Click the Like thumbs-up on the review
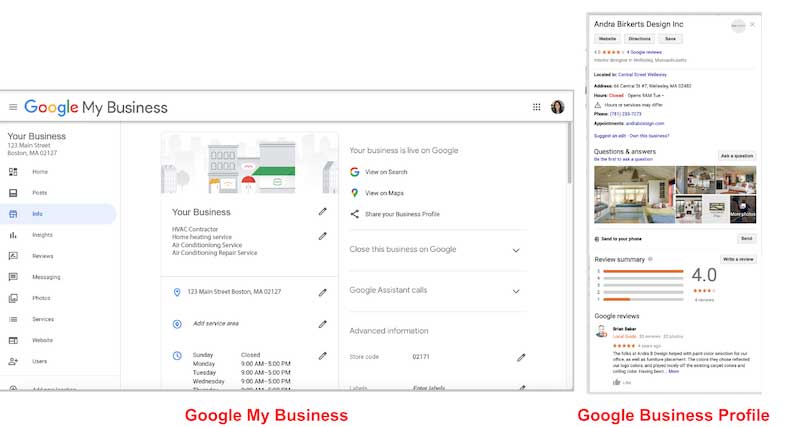The width and height of the screenshot is (787, 427). coord(617,382)
